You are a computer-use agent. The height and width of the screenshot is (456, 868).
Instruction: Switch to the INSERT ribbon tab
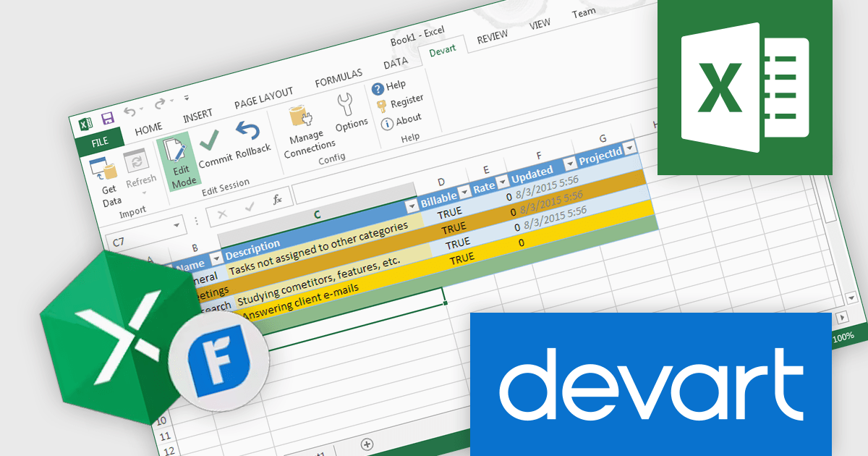(197, 116)
